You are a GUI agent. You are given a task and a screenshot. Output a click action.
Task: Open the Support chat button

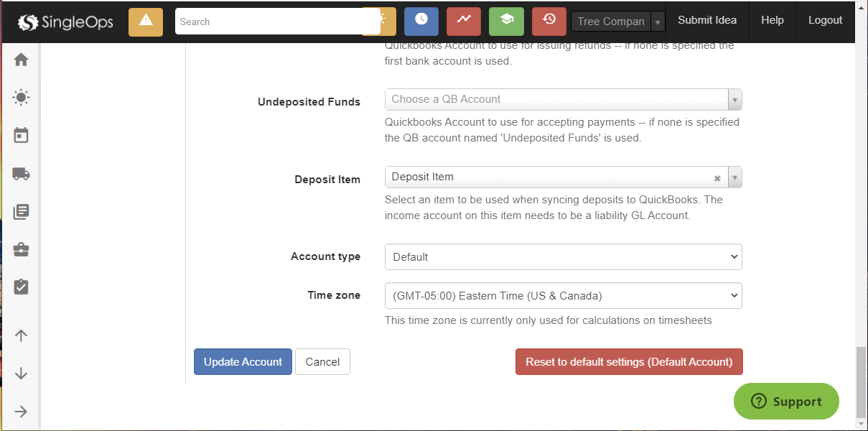coord(786,402)
